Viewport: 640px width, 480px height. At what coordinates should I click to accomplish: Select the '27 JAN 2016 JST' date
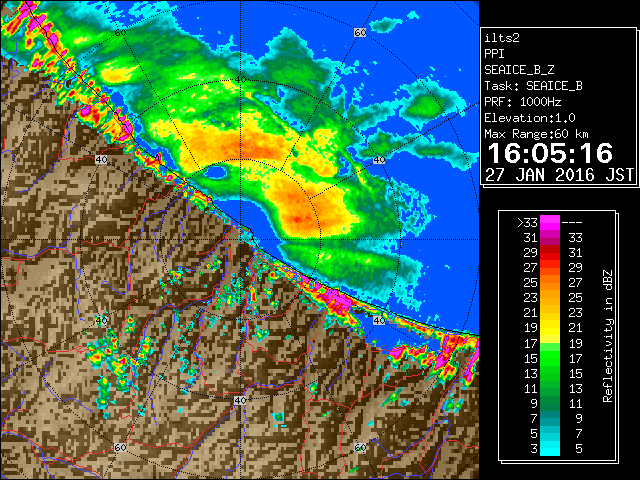[559, 175]
